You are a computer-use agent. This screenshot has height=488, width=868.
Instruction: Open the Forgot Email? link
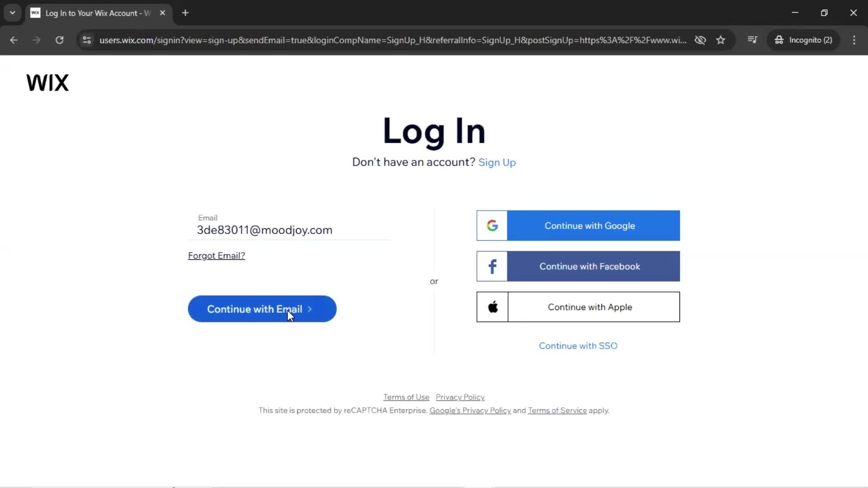pyautogui.click(x=217, y=256)
